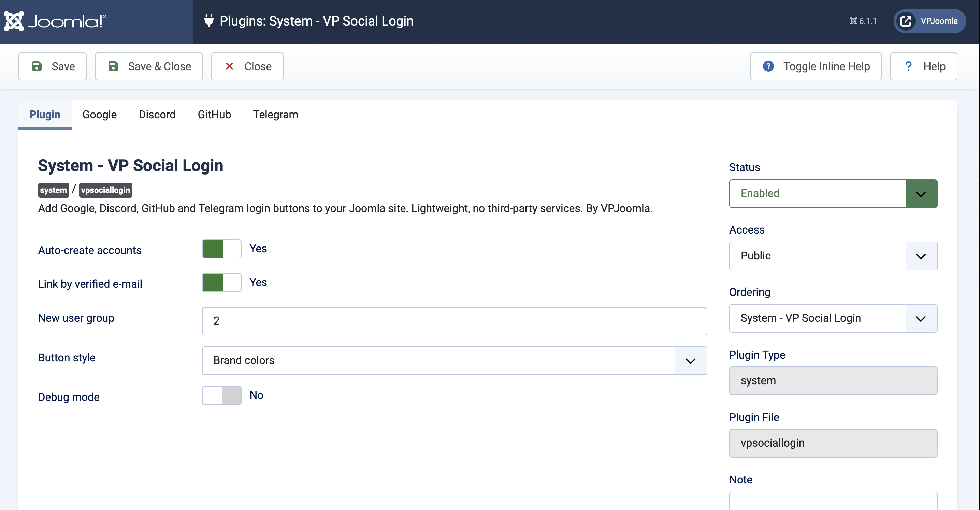Click the plug icon beside Plugins title
The height and width of the screenshot is (510, 980).
click(x=208, y=21)
